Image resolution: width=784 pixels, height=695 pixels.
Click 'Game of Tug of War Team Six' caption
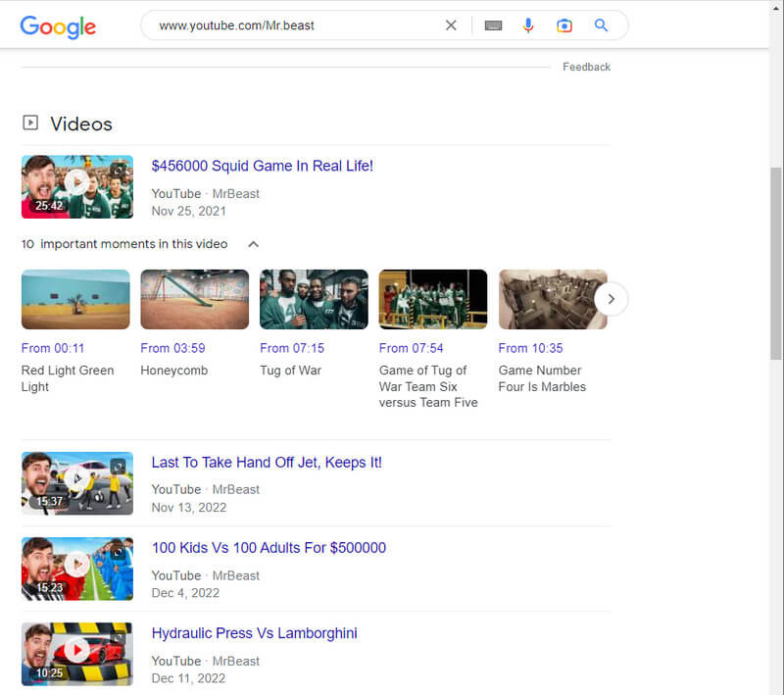pyautogui.click(x=428, y=386)
